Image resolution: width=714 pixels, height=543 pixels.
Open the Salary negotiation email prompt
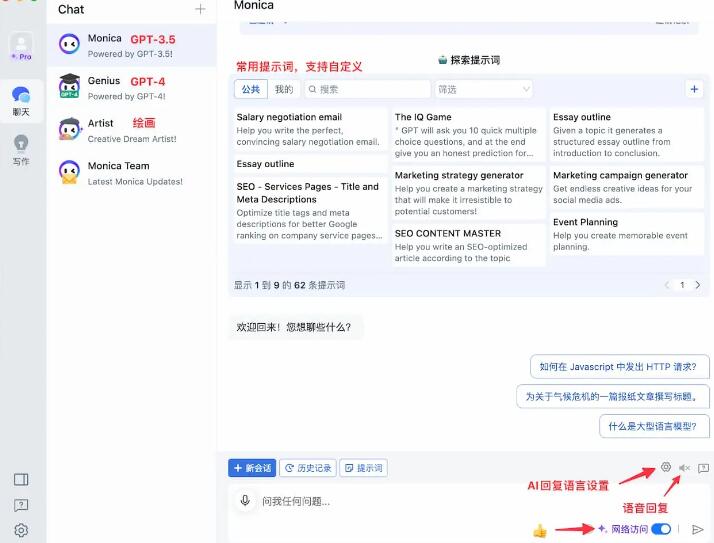(310, 129)
